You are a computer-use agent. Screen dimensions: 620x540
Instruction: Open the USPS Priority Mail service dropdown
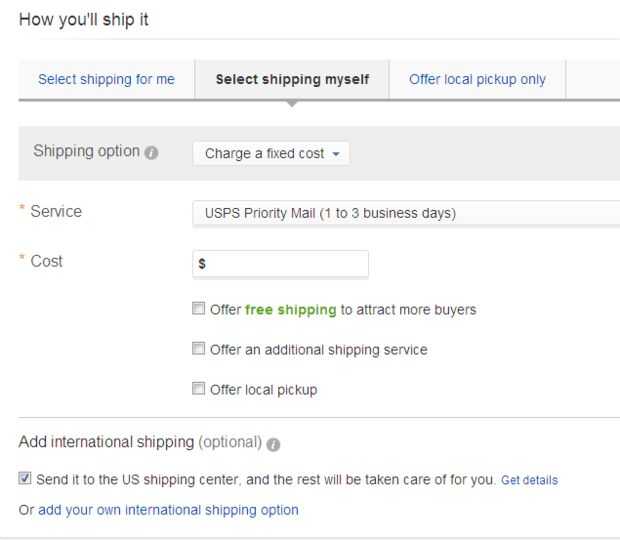(405, 213)
